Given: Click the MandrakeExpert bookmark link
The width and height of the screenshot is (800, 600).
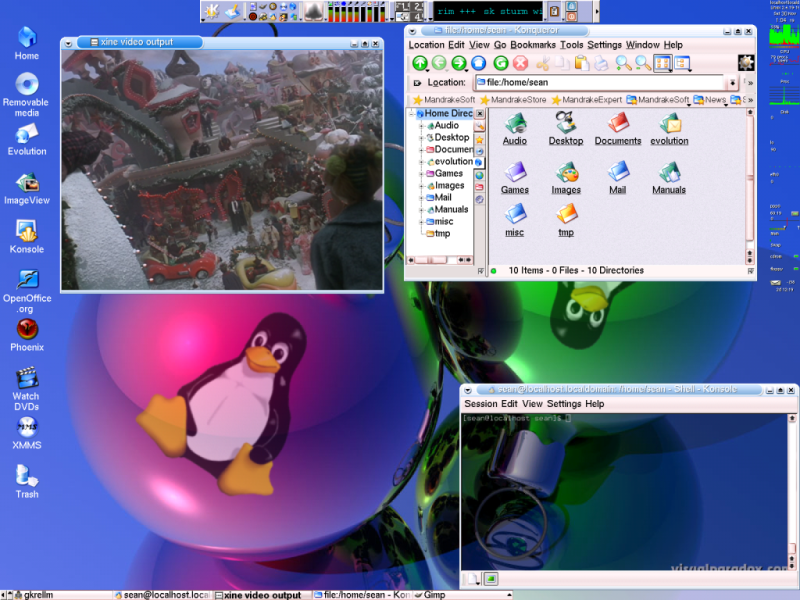Looking at the screenshot, I should [x=587, y=99].
